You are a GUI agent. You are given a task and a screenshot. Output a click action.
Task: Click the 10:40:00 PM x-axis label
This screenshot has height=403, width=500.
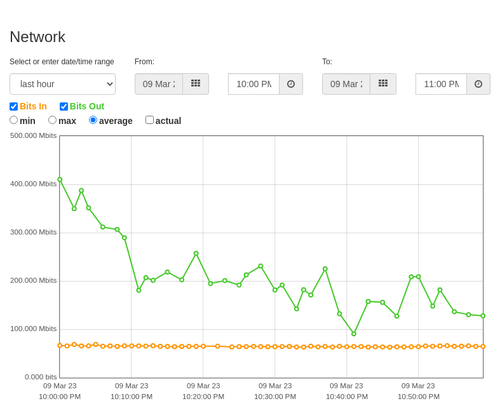coord(347,397)
